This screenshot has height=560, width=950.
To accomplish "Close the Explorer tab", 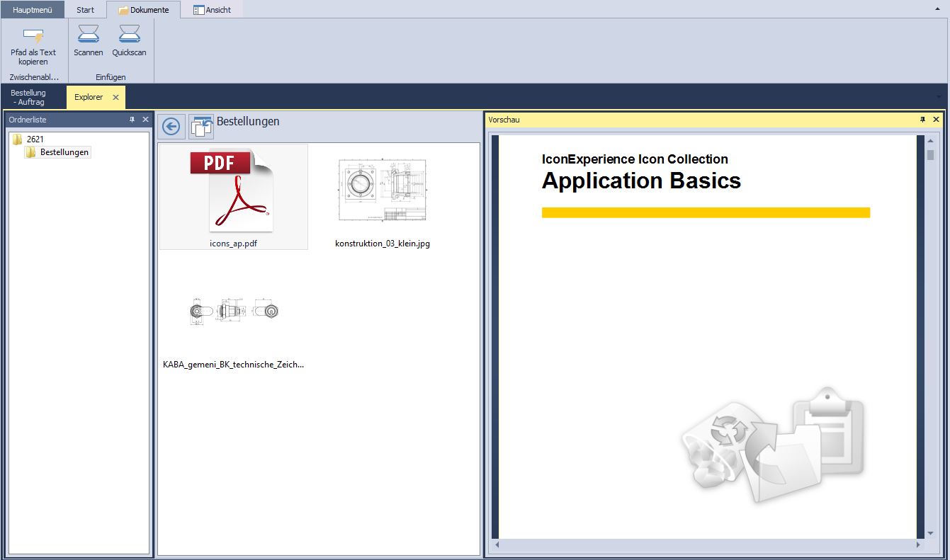I will point(115,97).
